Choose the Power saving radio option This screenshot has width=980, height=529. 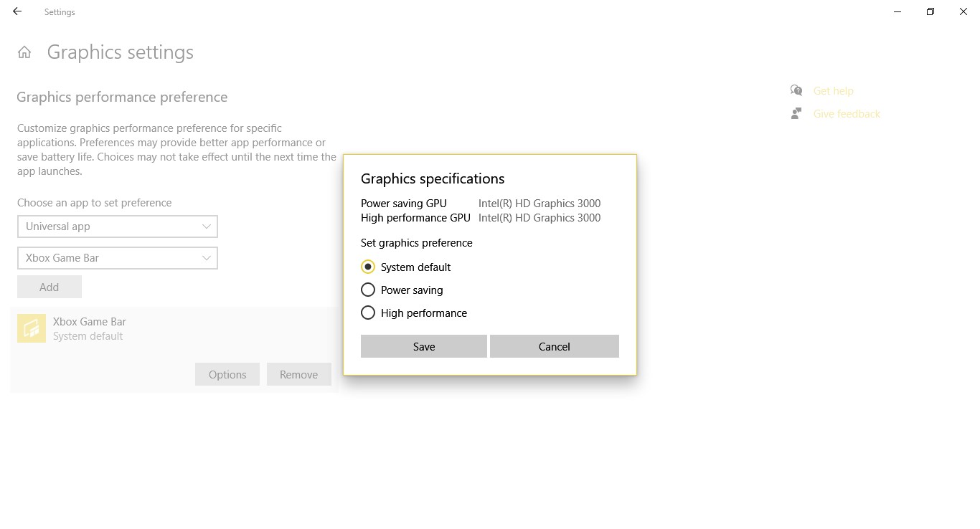[368, 290]
